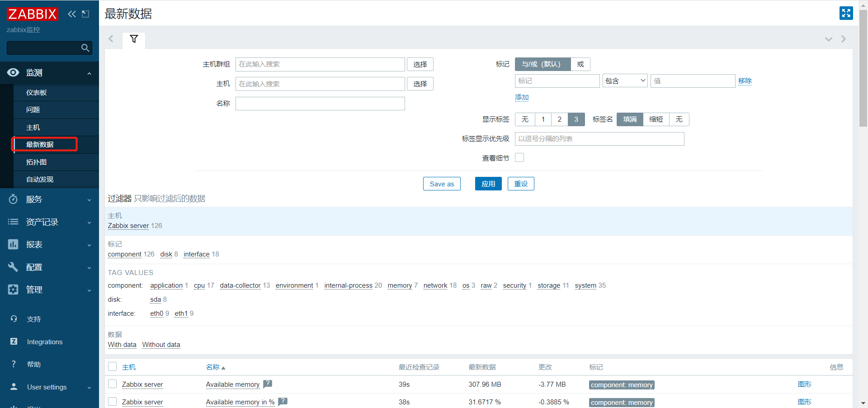Open the filter funnel tab

coord(134,39)
